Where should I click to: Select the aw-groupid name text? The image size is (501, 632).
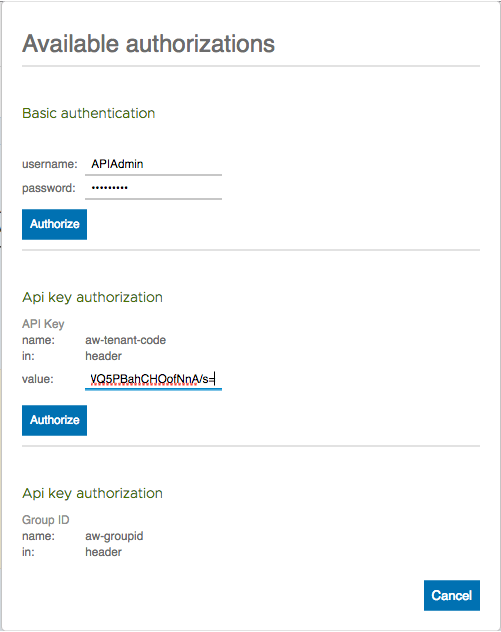coord(114,536)
